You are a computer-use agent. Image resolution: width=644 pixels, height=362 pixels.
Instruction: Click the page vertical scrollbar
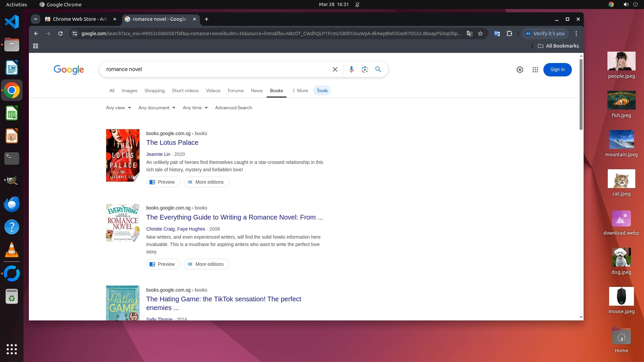tap(581, 94)
